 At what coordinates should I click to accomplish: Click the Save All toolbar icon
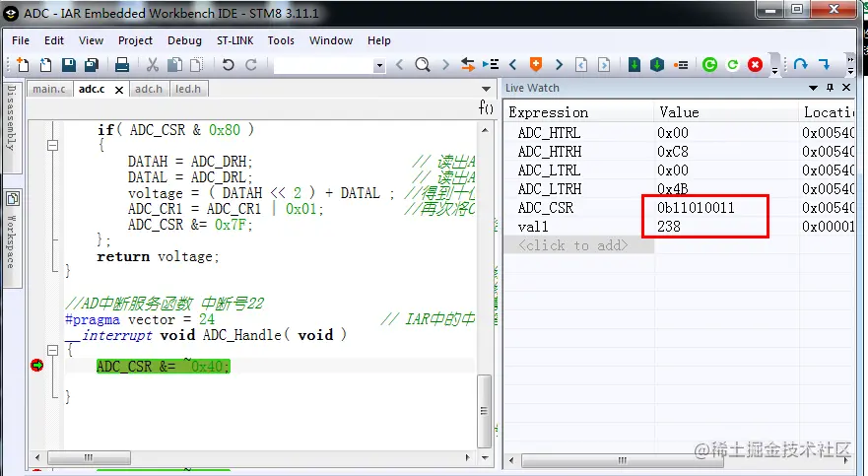(92, 65)
